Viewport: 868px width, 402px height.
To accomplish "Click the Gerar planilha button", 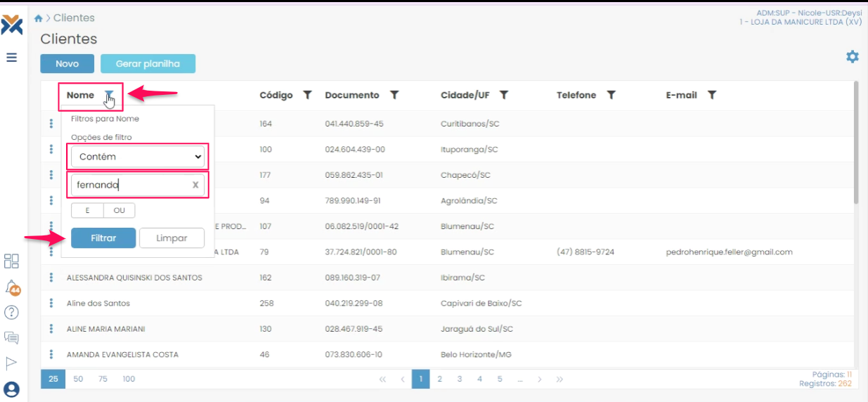I will coord(148,64).
